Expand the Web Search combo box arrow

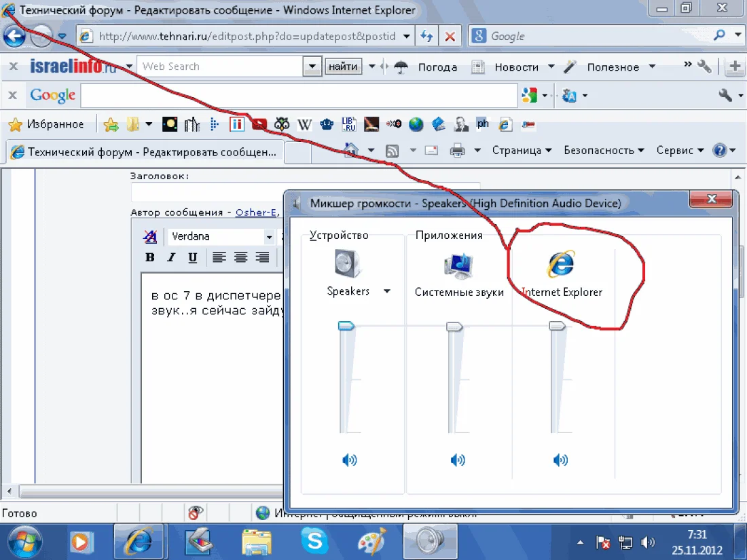312,67
